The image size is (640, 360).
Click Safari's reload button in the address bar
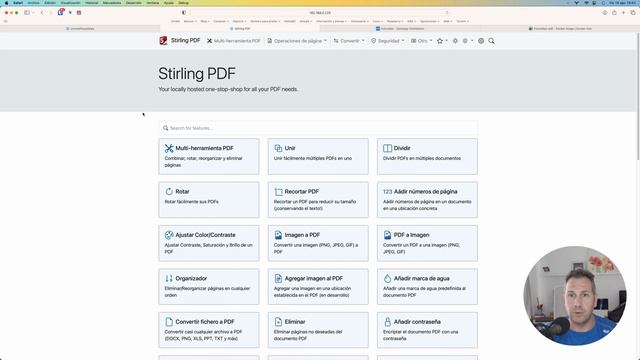coord(447,13)
